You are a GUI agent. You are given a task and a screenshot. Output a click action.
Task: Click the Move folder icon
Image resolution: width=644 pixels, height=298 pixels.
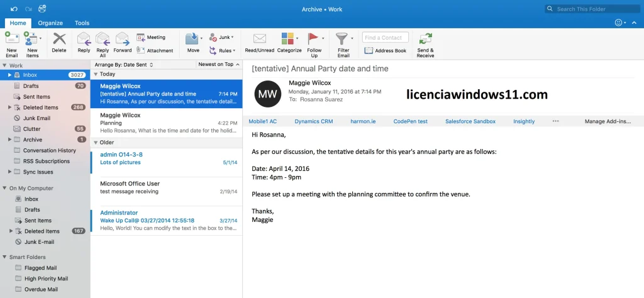192,40
